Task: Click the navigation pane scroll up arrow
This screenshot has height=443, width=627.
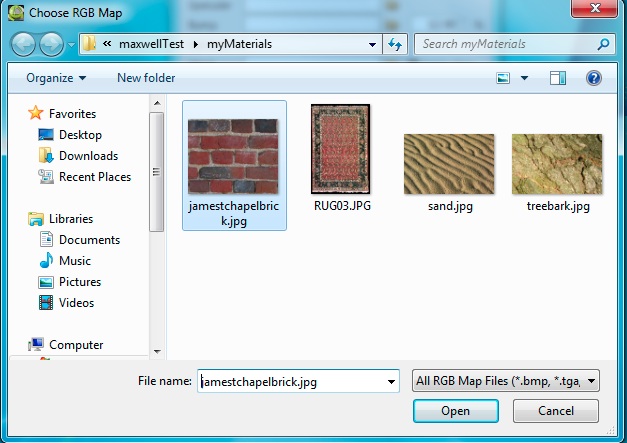Action: pos(157,103)
